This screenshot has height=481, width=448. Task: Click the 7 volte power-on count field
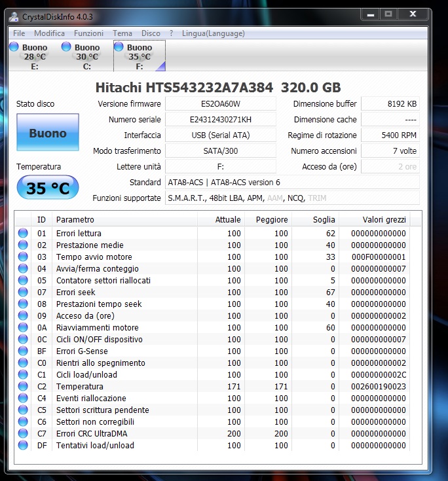click(390, 151)
